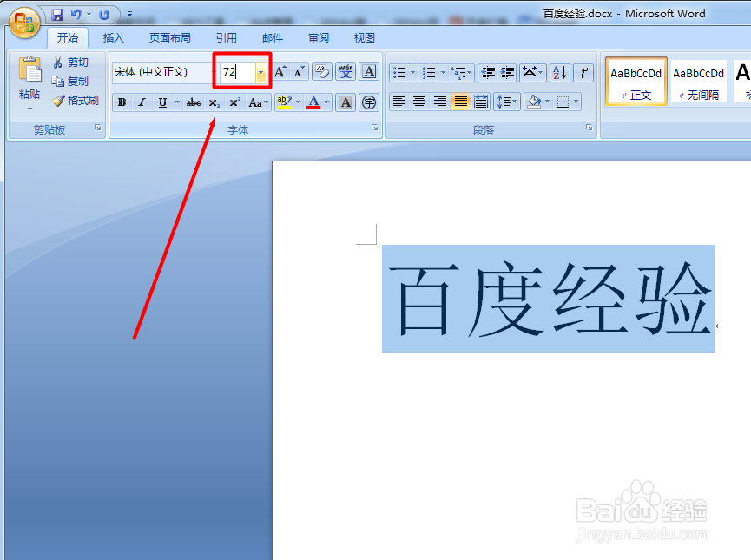Grow font size with enlarge A icon
751x560 pixels.
tap(281, 72)
